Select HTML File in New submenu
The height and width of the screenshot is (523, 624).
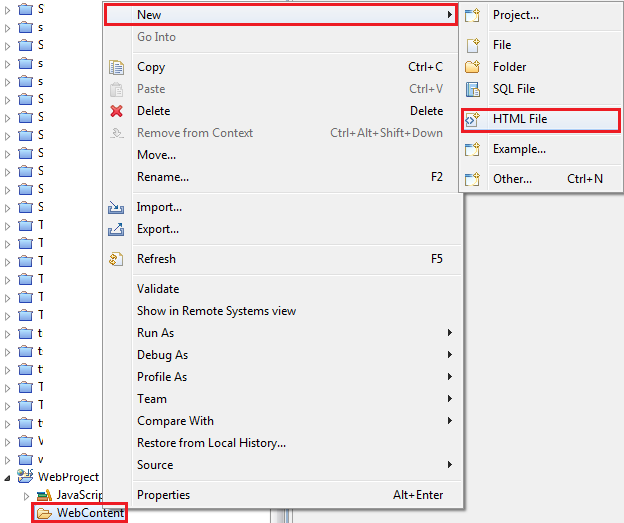point(540,119)
